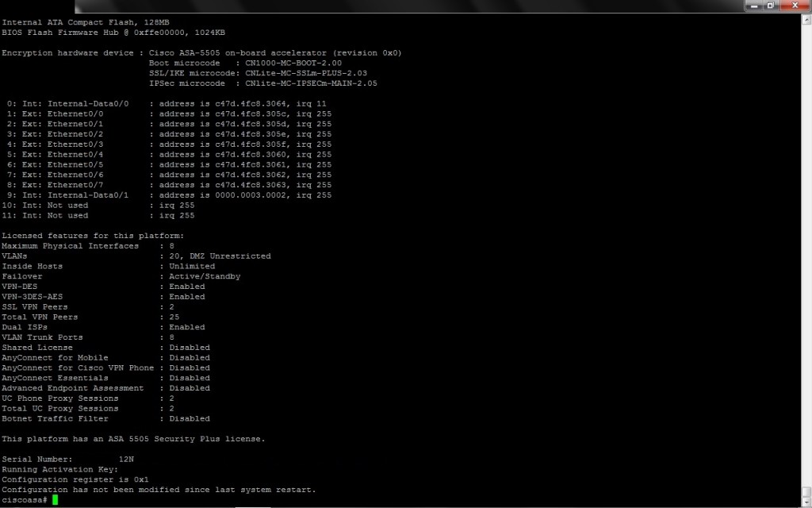The image size is (812, 508).
Task: Click the Inside Hosts value 'Unlimited'
Action: pos(192,266)
